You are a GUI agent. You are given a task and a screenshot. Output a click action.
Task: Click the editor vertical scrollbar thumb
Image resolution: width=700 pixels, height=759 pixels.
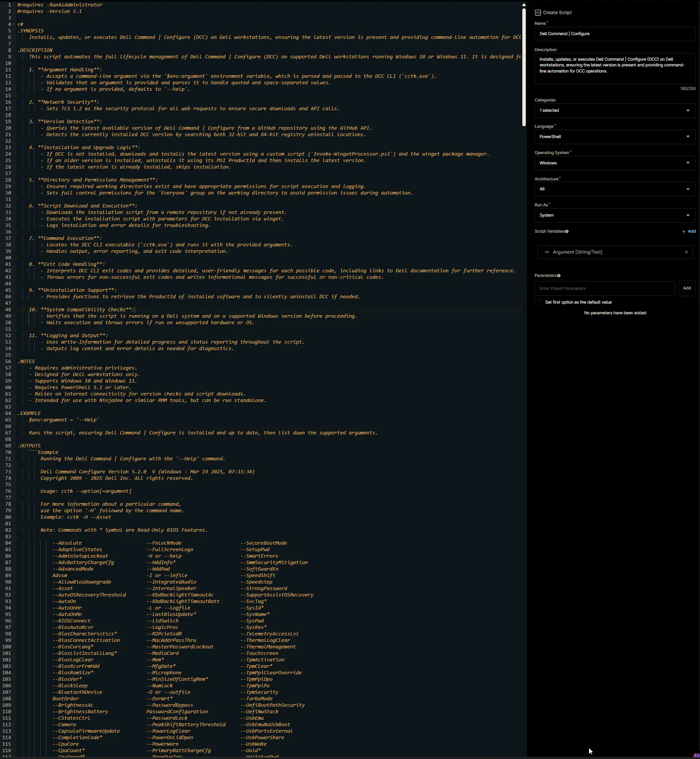(x=524, y=67)
